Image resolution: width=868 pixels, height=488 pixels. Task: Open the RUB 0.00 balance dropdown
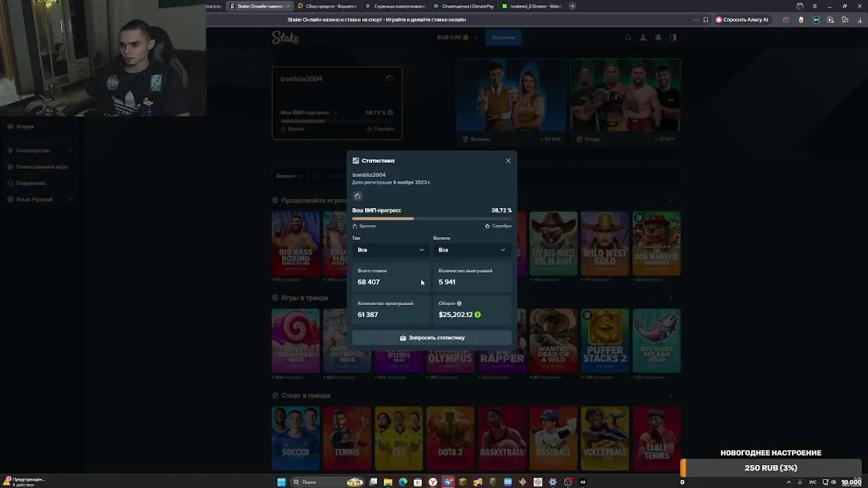(x=457, y=37)
